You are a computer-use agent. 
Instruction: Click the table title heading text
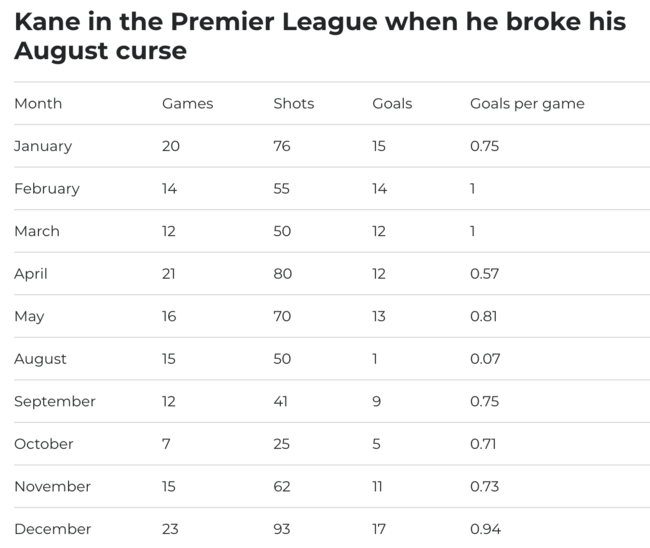320,36
